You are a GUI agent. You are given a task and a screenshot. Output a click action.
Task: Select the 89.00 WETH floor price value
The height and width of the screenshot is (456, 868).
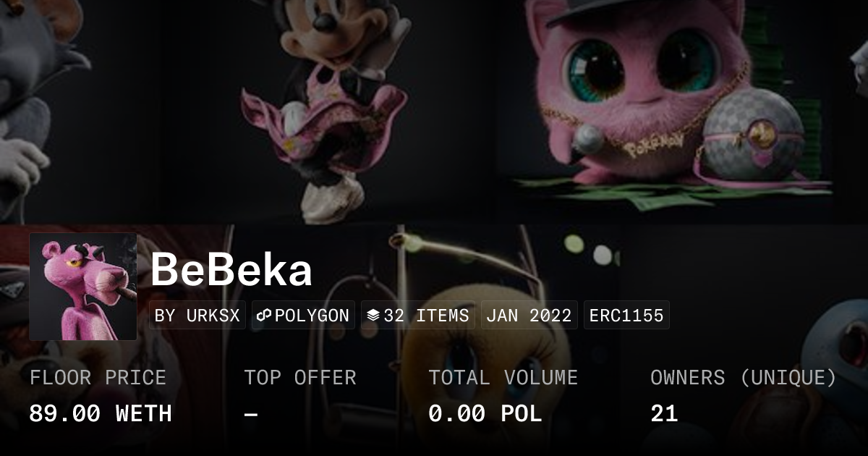pyautogui.click(x=101, y=414)
